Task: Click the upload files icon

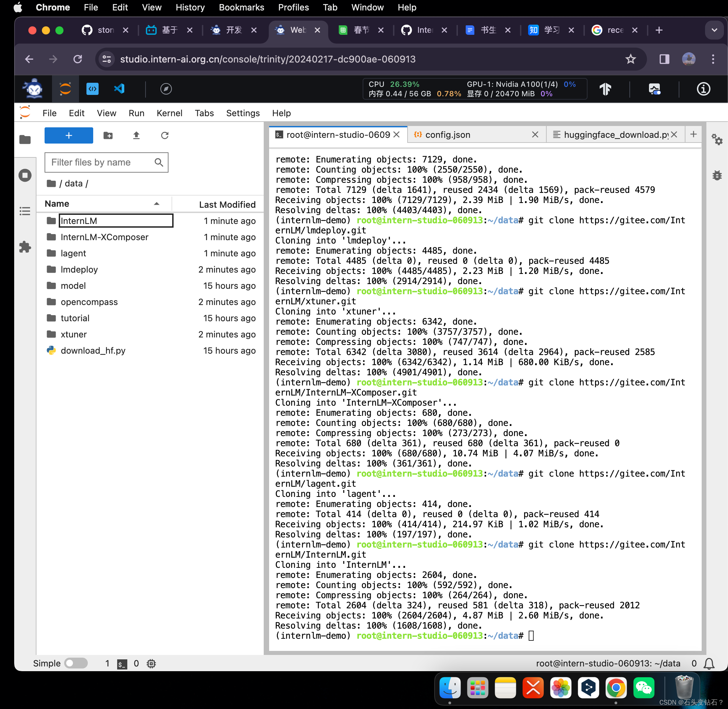Action: pos(136,135)
